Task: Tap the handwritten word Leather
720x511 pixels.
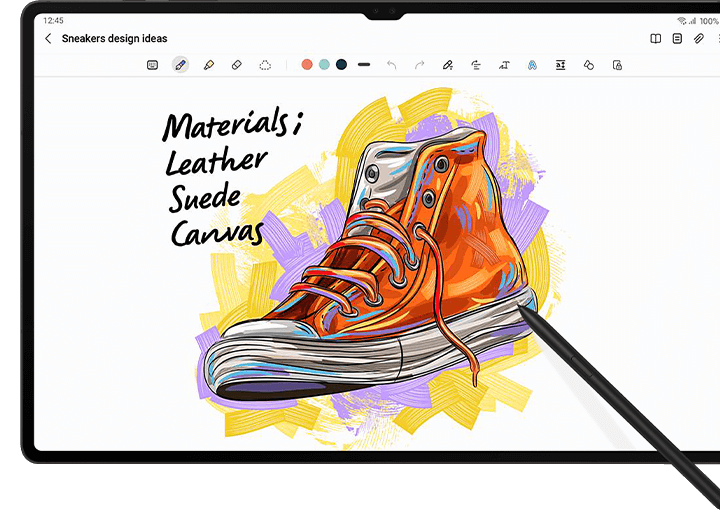Action: (216, 163)
